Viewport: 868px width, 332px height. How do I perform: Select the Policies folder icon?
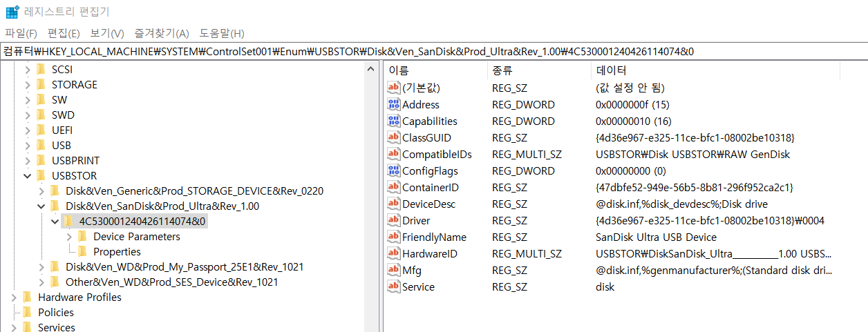(26, 313)
